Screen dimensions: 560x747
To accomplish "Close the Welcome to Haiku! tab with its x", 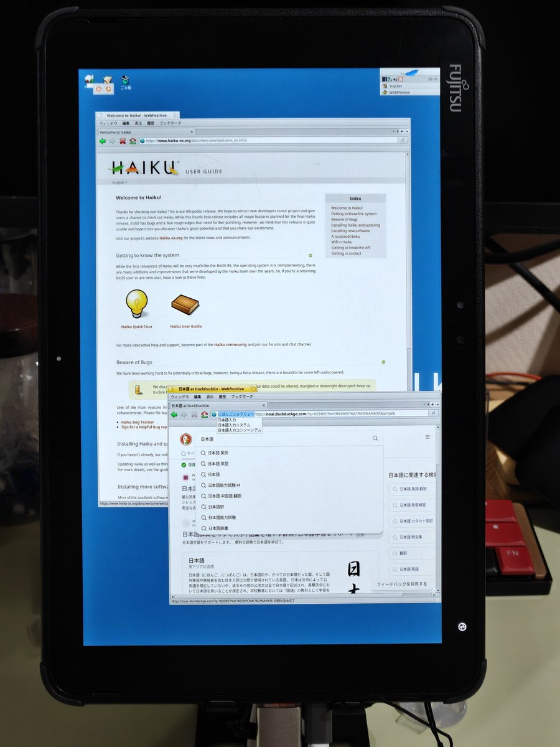I will point(192,131).
